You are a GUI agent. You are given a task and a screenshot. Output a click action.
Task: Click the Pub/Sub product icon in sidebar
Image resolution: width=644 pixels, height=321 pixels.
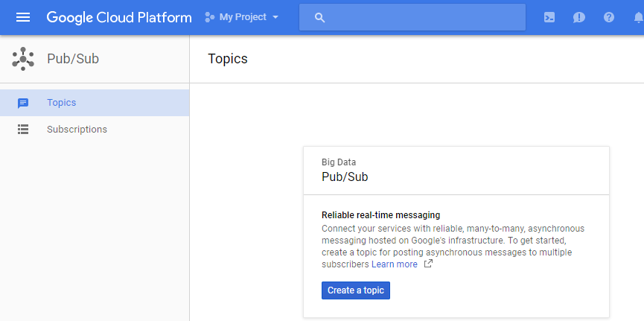[23, 59]
